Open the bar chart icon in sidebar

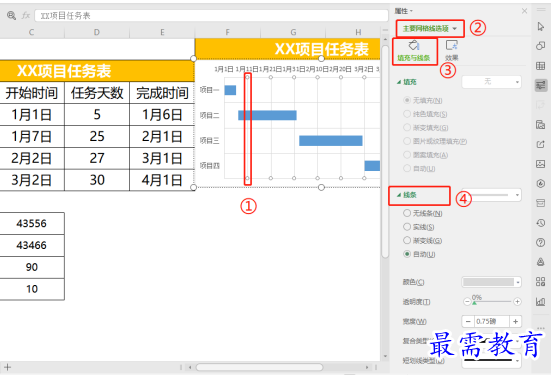point(541,301)
